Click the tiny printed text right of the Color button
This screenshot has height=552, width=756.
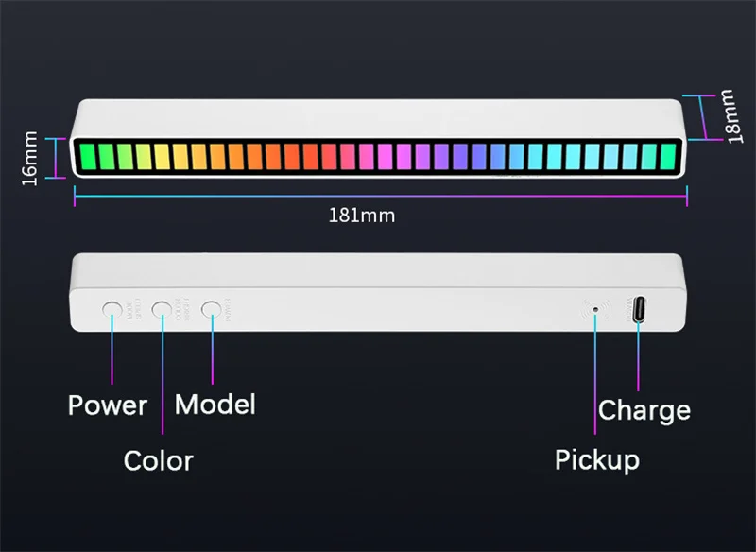pyautogui.click(x=182, y=308)
